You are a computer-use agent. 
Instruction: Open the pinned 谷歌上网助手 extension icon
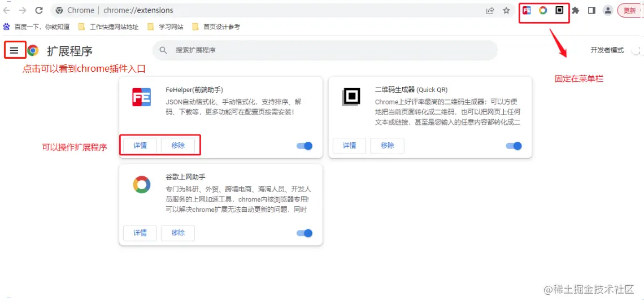pyautogui.click(x=543, y=11)
